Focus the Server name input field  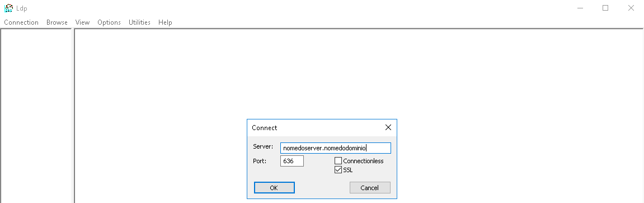[336, 148]
